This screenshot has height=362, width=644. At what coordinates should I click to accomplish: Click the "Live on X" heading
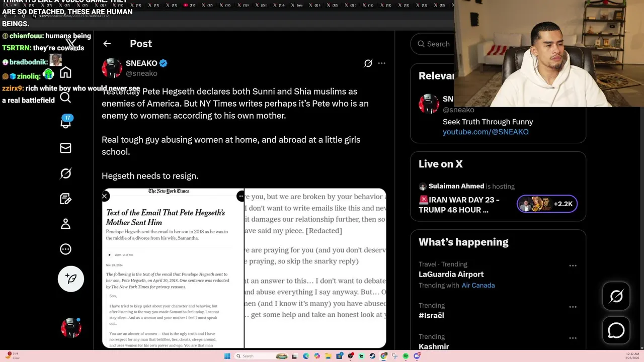441,164
